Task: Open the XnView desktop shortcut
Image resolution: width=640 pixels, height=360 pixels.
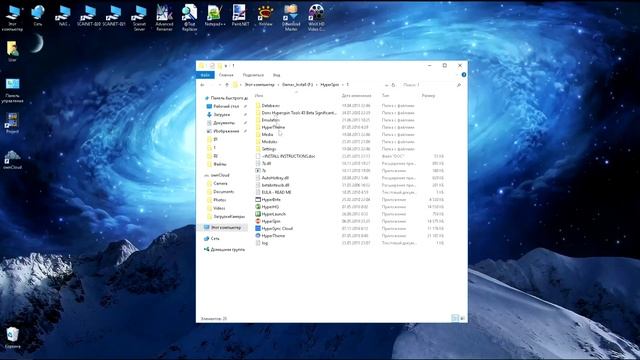Action: tap(265, 16)
